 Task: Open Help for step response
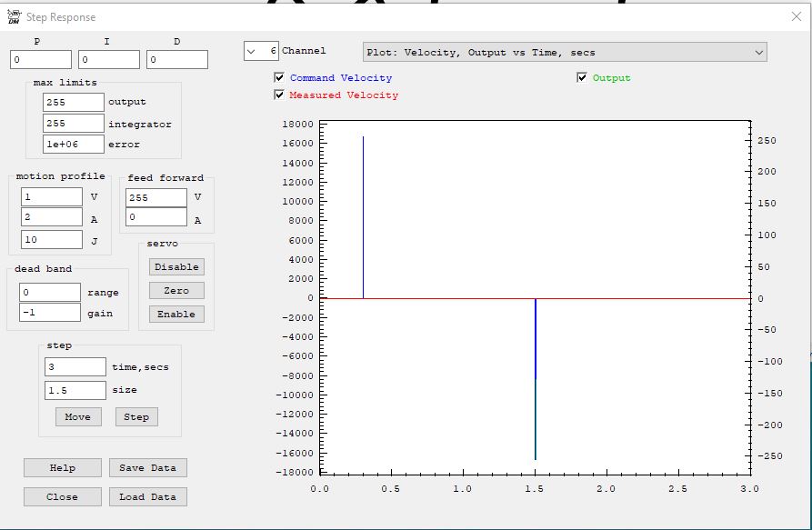pos(63,467)
